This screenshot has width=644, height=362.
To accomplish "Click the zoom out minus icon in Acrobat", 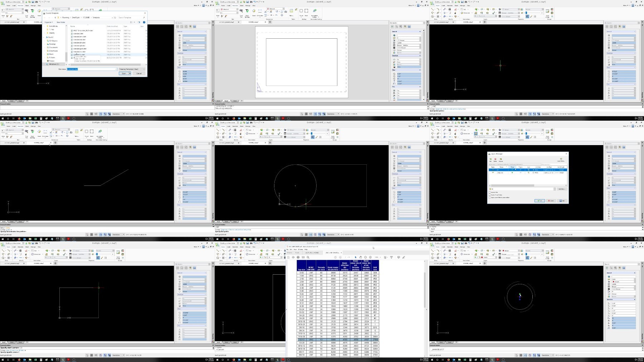I will (x=365, y=257).
